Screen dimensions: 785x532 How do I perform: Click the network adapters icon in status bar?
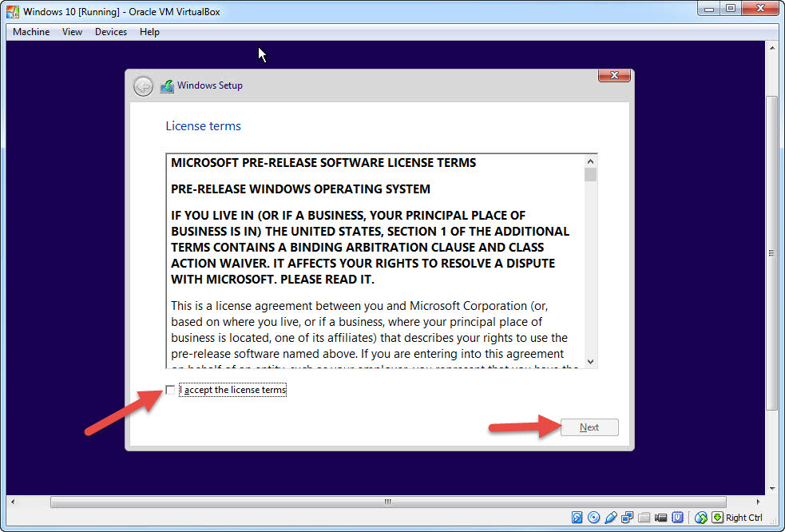click(628, 517)
